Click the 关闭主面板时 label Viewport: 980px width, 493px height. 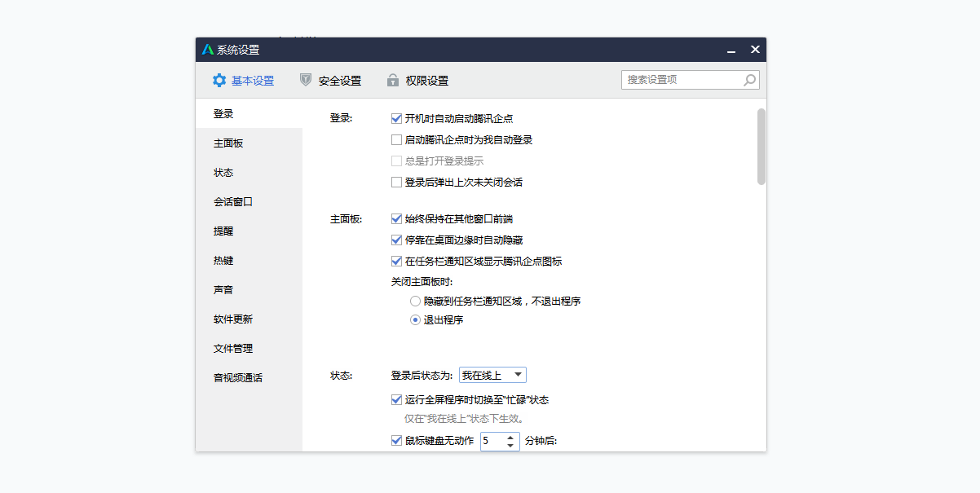tap(422, 282)
